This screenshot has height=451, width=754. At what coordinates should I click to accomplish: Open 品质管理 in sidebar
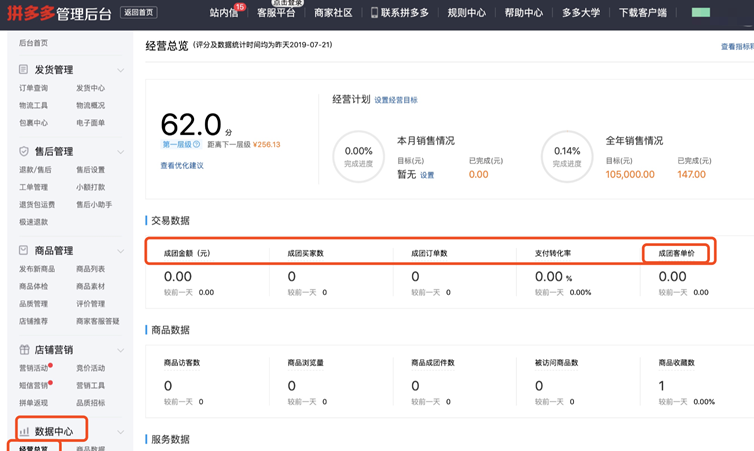(33, 303)
